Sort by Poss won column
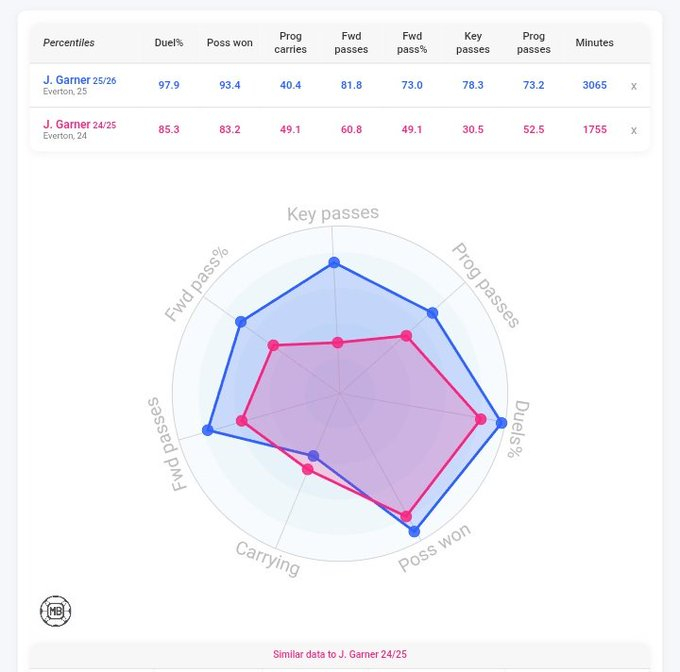680x672 pixels. [231, 43]
